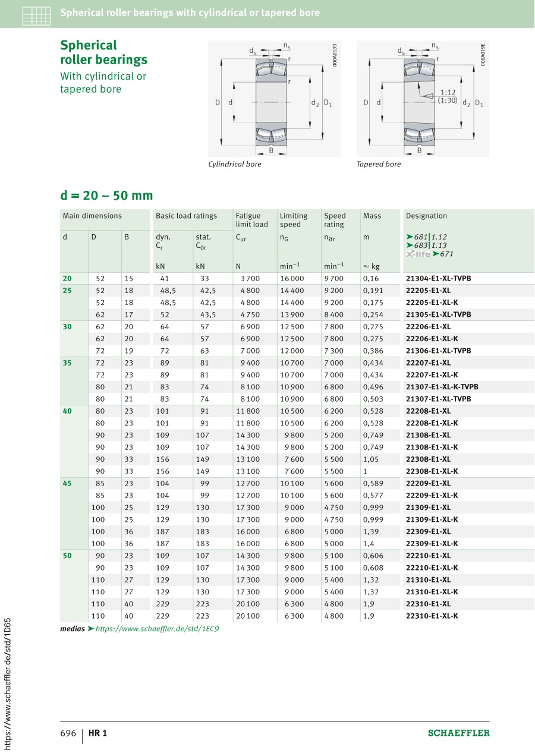The image size is (535, 756).
Task: Click the Basic load ratings column header
Action: [186, 216]
